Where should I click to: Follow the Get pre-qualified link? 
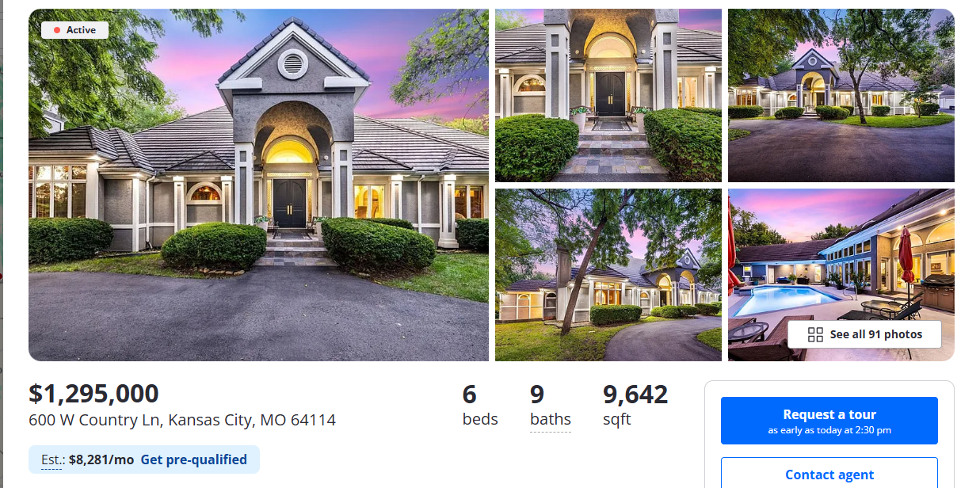tap(193, 459)
